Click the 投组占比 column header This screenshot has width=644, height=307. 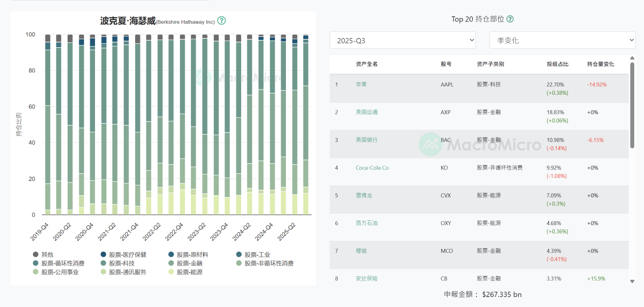point(557,64)
